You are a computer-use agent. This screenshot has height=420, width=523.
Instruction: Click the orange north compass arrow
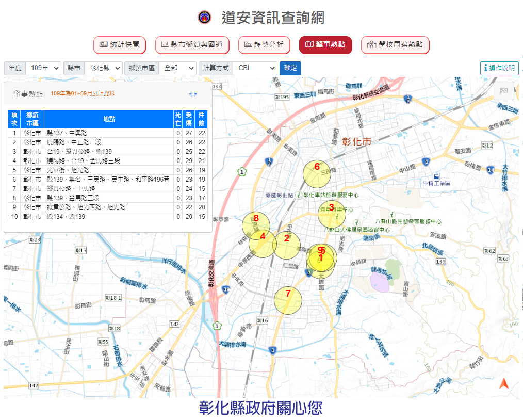pyautogui.click(x=503, y=383)
